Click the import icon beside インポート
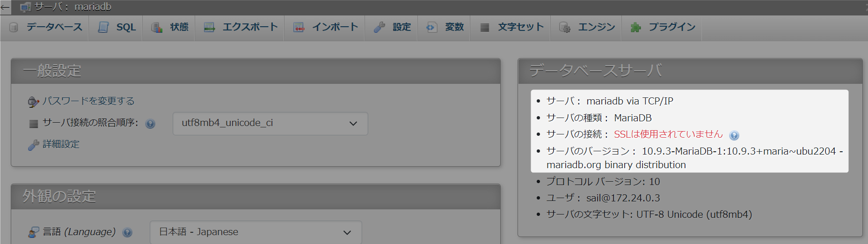868x244 pixels. click(299, 27)
